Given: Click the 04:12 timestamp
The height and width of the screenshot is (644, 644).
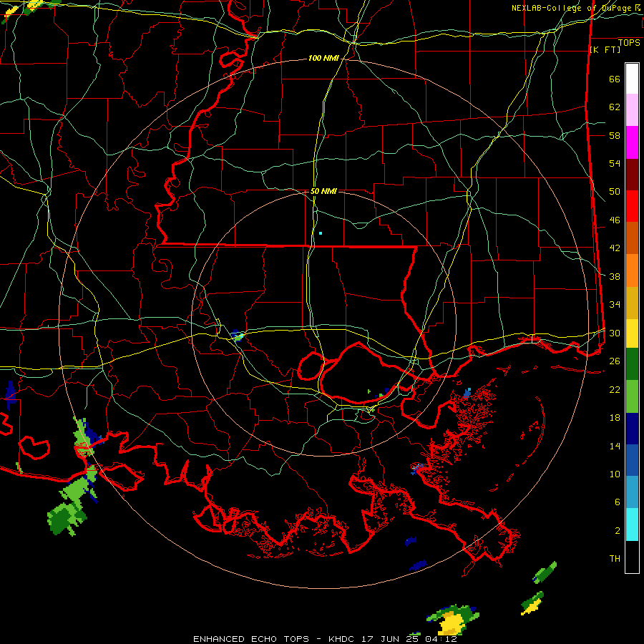Looking at the screenshot, I should (x=441, y=639).
